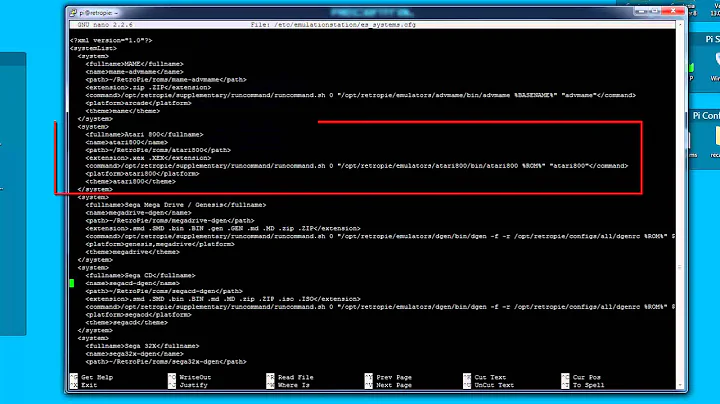This screenshot has height=404, width=720.
Task: Click the <fullname>Sega 32X</fullname> line
Action: pos(142,346)
